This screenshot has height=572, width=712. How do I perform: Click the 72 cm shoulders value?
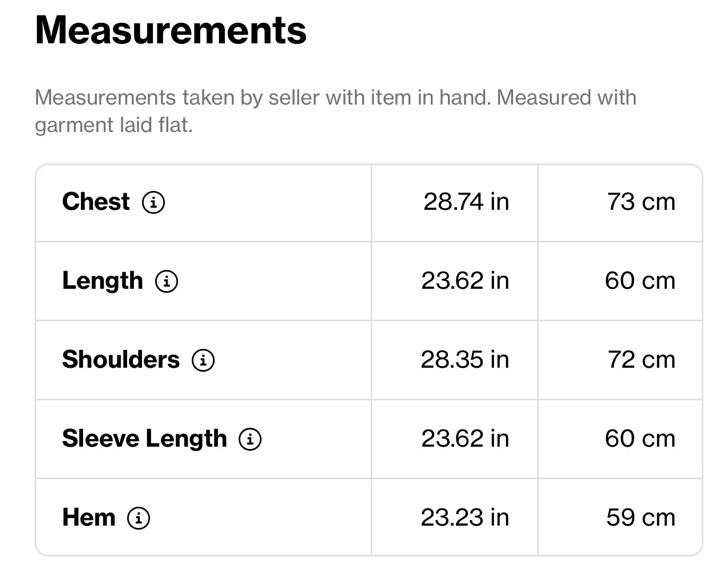642,360
